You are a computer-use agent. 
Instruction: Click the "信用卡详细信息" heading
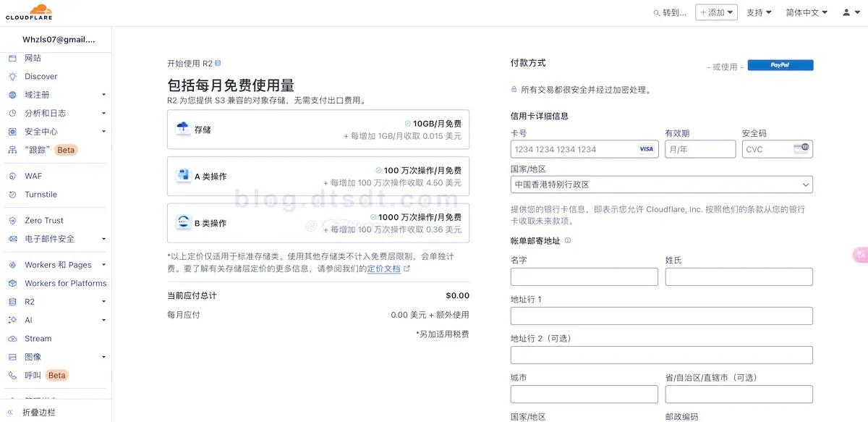point(540,116)
